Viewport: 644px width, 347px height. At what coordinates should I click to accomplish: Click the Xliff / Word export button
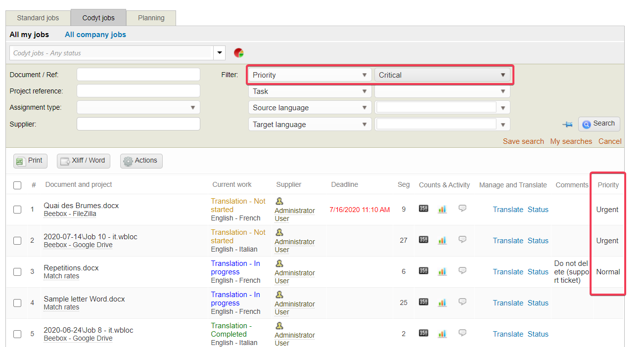[83, 161]
